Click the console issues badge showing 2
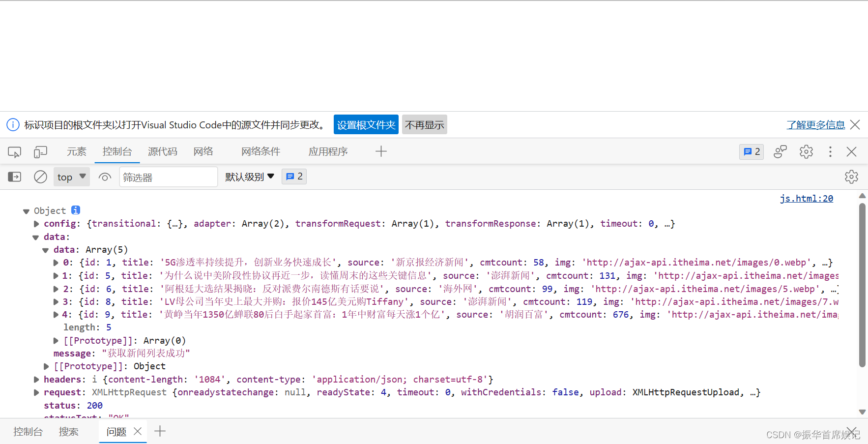 [294, 177]
